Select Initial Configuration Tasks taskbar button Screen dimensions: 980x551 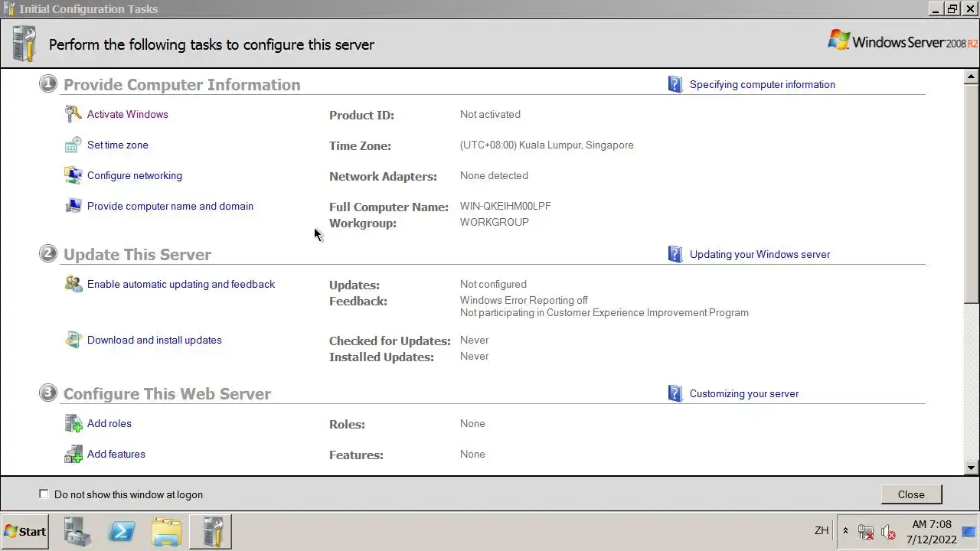[211, 531]
